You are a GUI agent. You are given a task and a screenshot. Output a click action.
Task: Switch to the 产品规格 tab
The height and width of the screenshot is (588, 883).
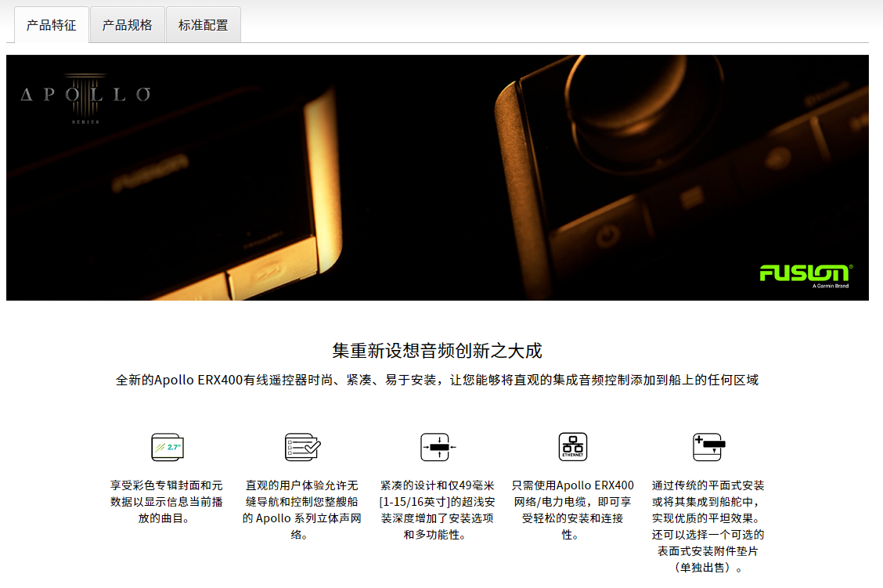[128, 25]
